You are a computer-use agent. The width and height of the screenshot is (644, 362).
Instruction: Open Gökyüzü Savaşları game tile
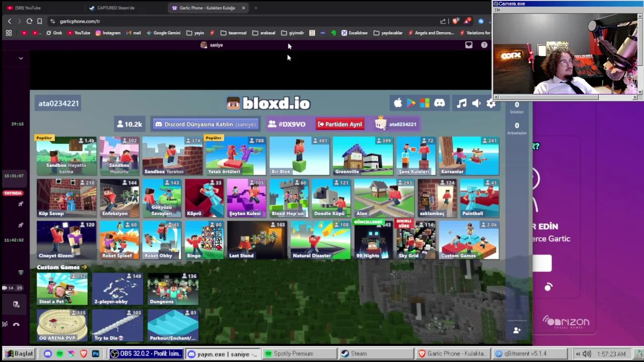click(162, 198)
